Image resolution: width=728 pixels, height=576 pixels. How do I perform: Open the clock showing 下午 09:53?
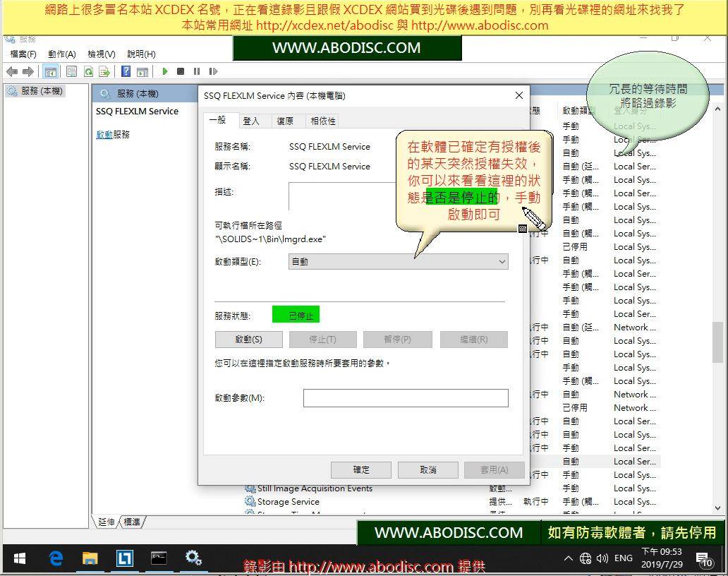click(x=662, y=558)
